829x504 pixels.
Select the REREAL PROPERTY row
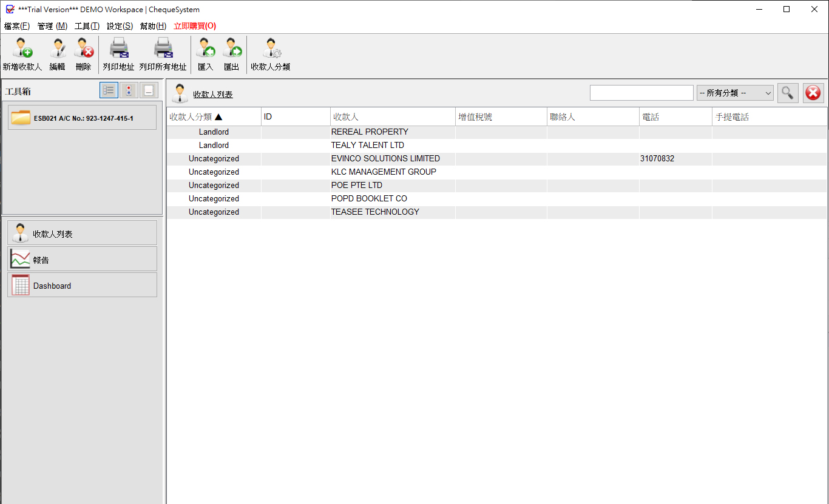pyautogui.click(x=497, y=132)
